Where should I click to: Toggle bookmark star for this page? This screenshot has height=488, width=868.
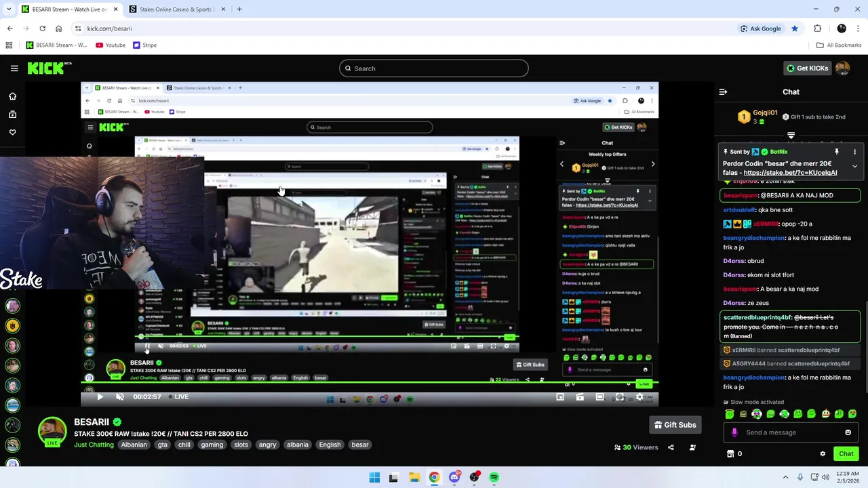794,28
